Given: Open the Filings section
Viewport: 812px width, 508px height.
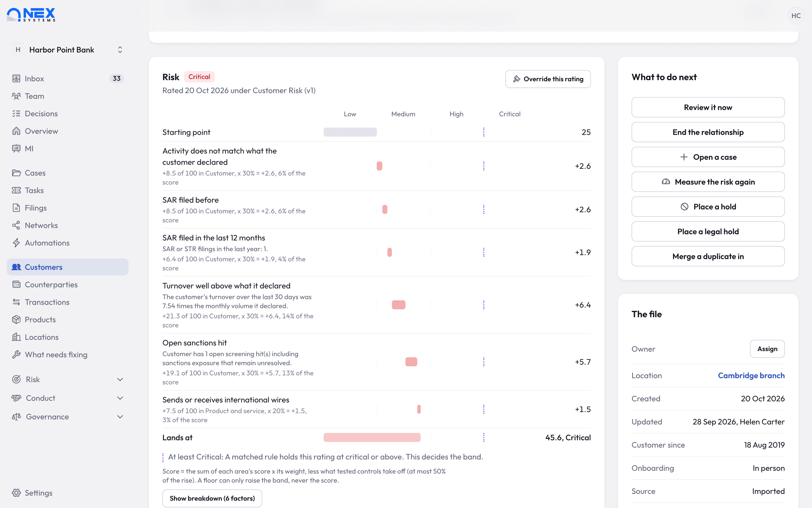Looking at the screenshot, I should pyautogui.click(x=67, y=208).
